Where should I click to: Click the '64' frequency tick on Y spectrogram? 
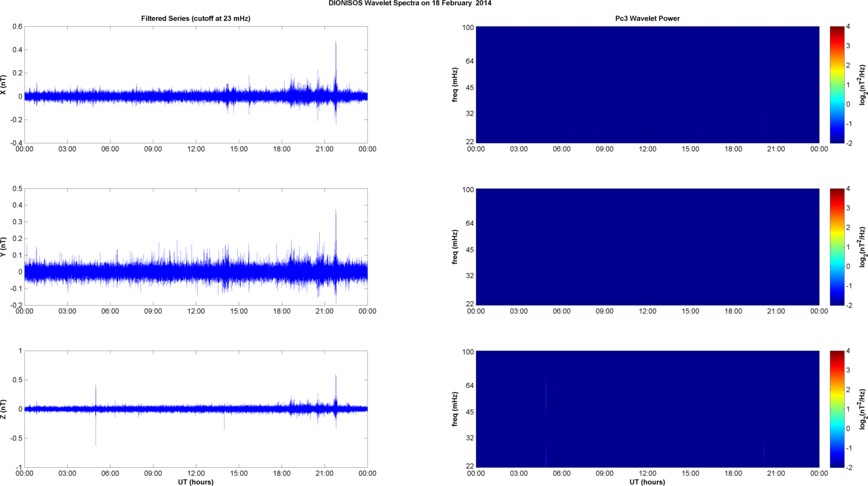pyautogui.click(x=470, y=224)
